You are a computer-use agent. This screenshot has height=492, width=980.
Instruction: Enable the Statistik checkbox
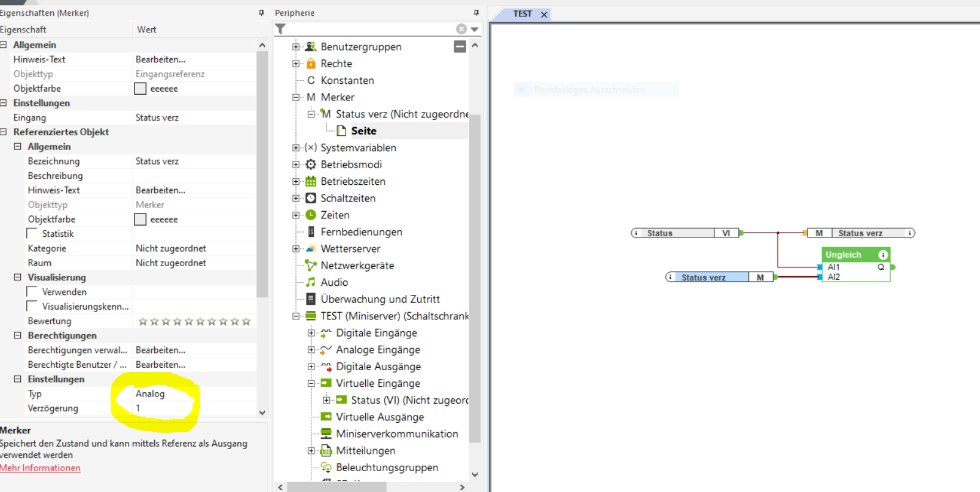pyautogui.click(x=32, y=234)
